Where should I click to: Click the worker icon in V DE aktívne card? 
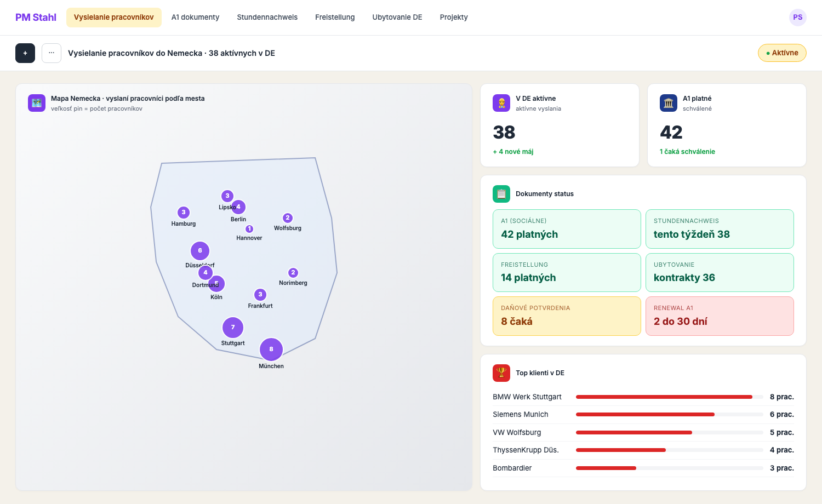pyautogui.click(x=501, y=103)
